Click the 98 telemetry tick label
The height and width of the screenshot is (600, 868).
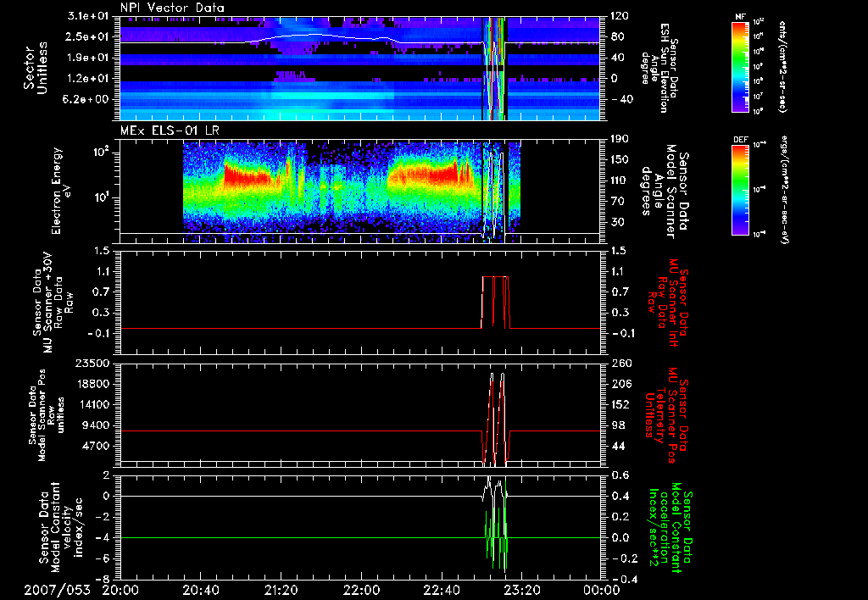pos(617,425)
